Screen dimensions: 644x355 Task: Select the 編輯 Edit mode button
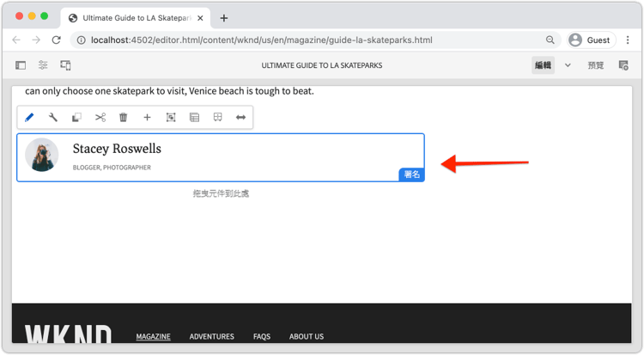click(x=543, y=65)
